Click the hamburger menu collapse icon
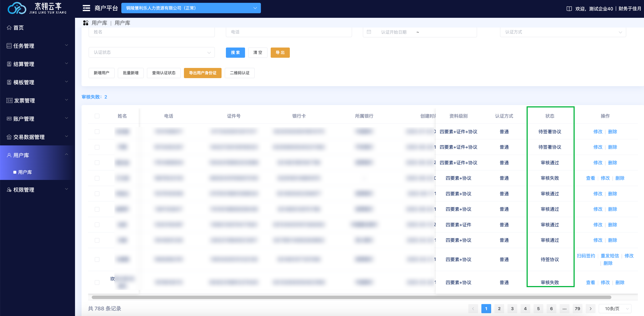Screen dimensions: 644x316 tap(86, 8)
